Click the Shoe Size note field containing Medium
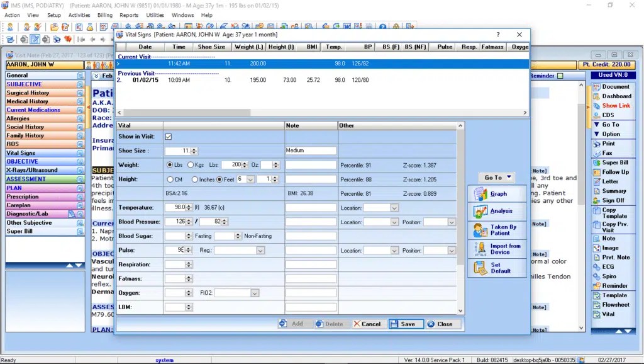The width and height of the screenshot is (644, 364). point(311,151)
